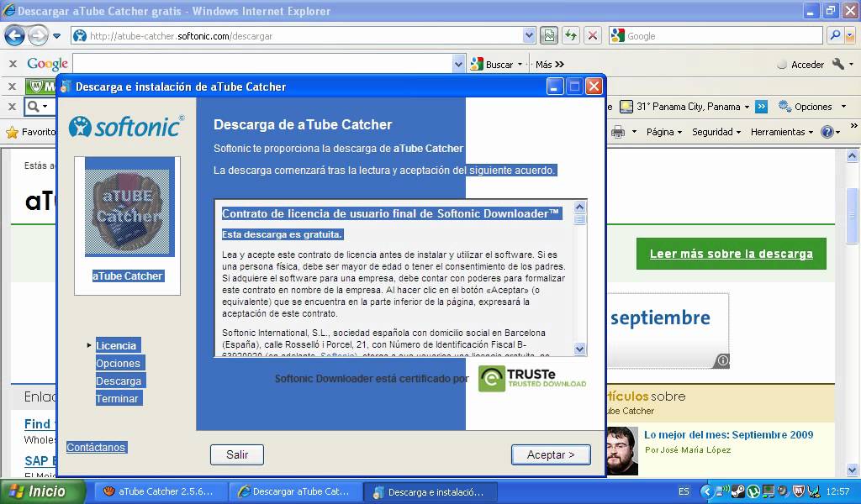Viewport: 861px width, 504px height.
Task: Click the blue Help question mark icon
Action: pos(827,132)
